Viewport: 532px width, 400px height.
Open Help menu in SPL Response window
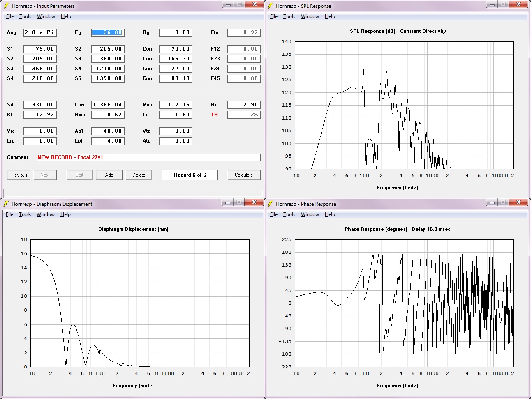tap(330, 16)
